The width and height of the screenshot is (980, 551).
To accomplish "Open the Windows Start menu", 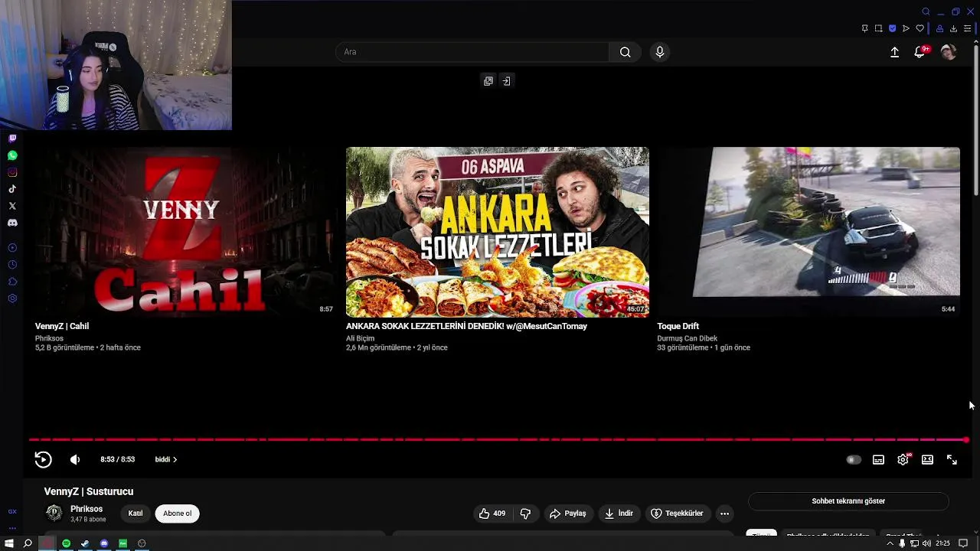I will coord(9,543).
